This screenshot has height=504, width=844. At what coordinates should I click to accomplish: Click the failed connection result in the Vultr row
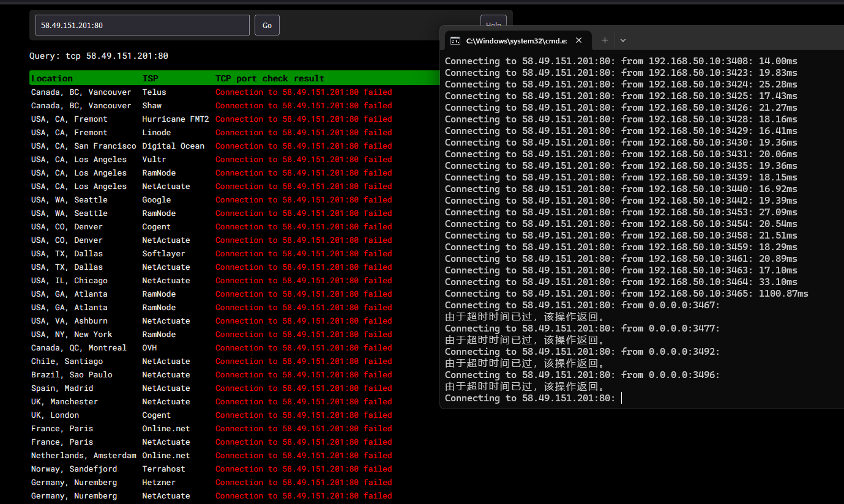pyautogui.click(x=304, y=160)
